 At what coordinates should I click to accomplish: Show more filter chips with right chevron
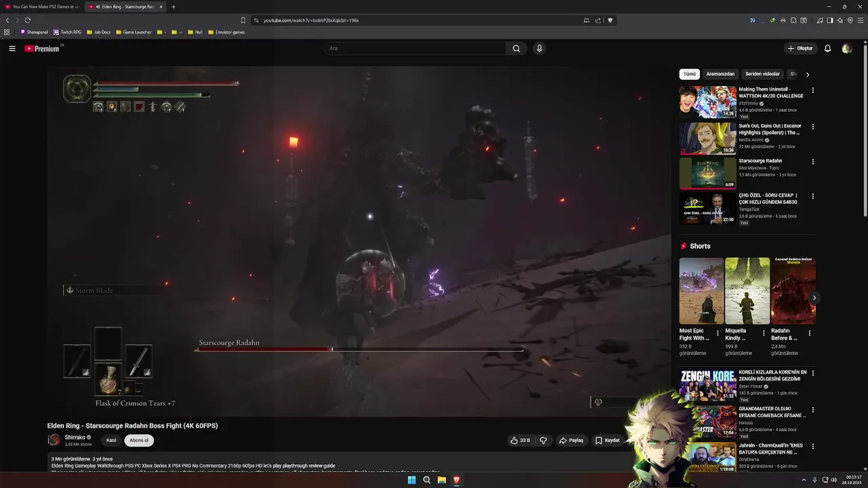pos(807,75)
